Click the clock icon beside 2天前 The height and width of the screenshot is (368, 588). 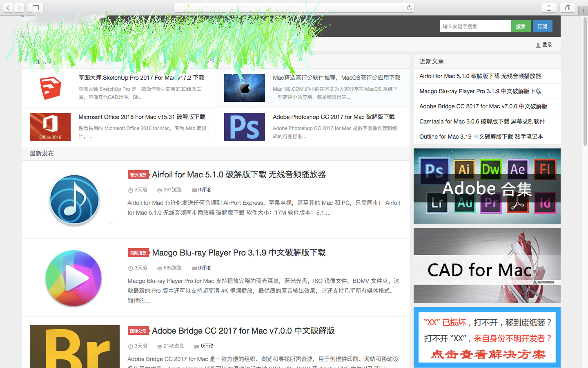[x=131, y=190]
